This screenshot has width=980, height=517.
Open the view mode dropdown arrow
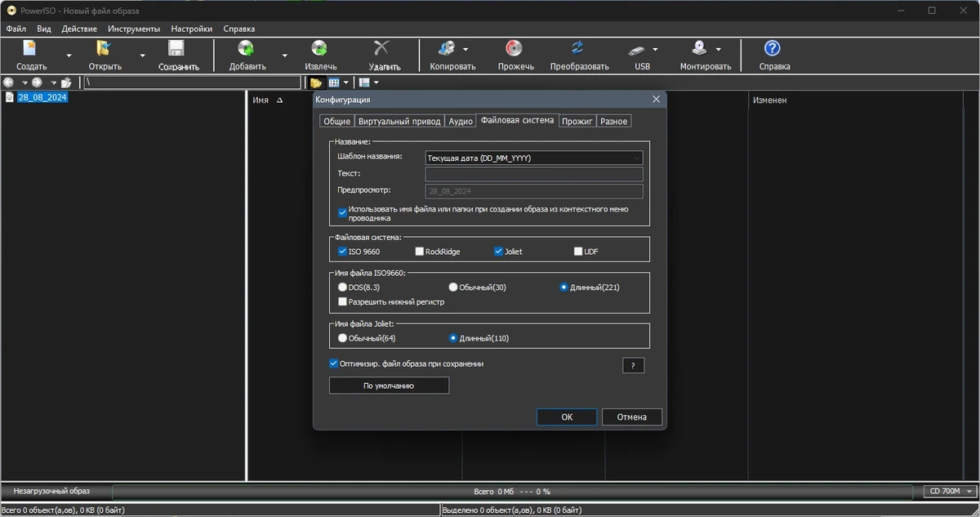[346, 82]
